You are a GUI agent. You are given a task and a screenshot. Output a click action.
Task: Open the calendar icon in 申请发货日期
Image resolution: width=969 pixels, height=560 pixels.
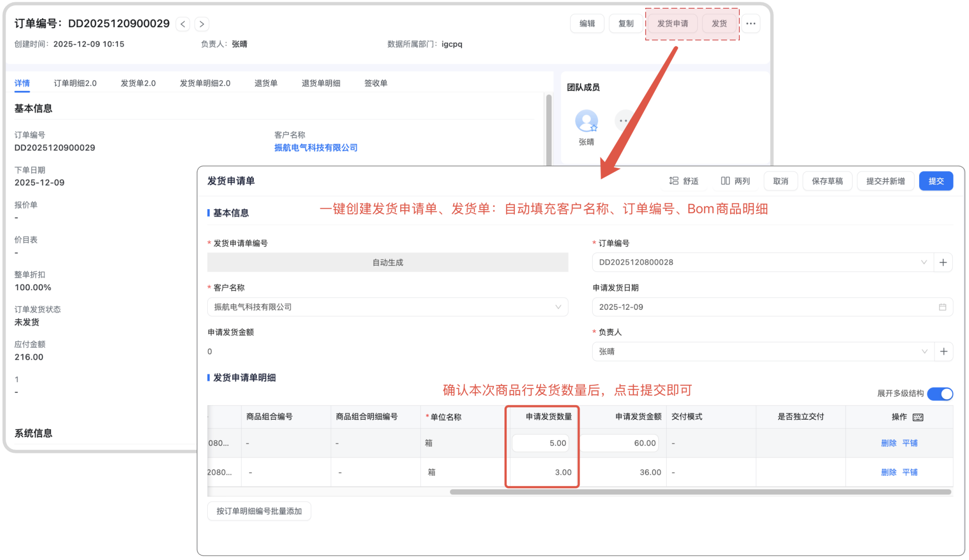pos(942,307)
